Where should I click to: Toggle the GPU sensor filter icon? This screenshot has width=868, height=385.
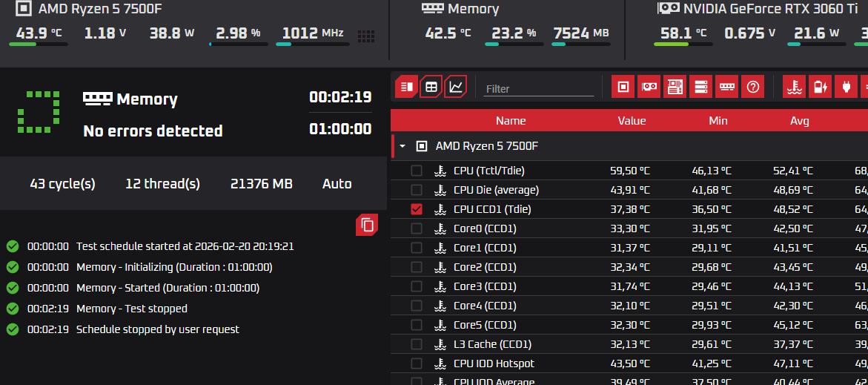click(x=649, y=86)
